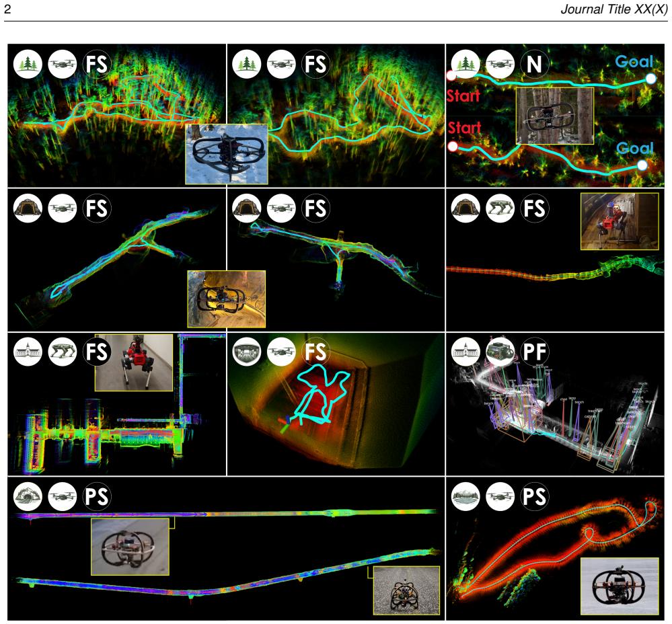This screenshot has height=624, width=672.
Task: Click the building icon next to the PF badge
Action: [x=466, y=352]
